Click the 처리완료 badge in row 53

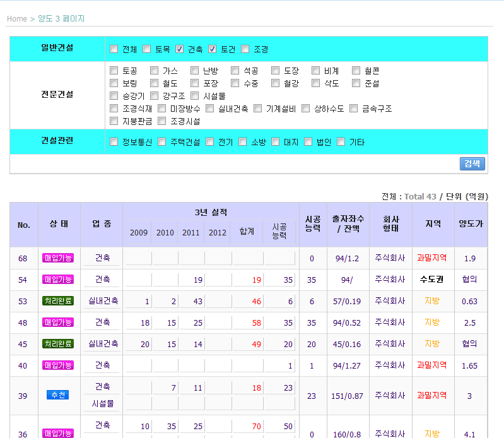coord(58,301)
